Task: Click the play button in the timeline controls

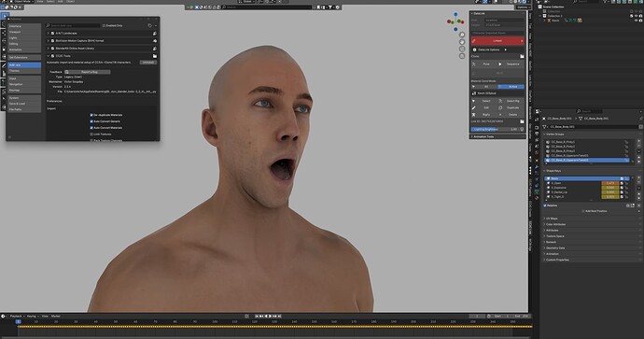Action: pyautogui.click(x=270, y=316)
